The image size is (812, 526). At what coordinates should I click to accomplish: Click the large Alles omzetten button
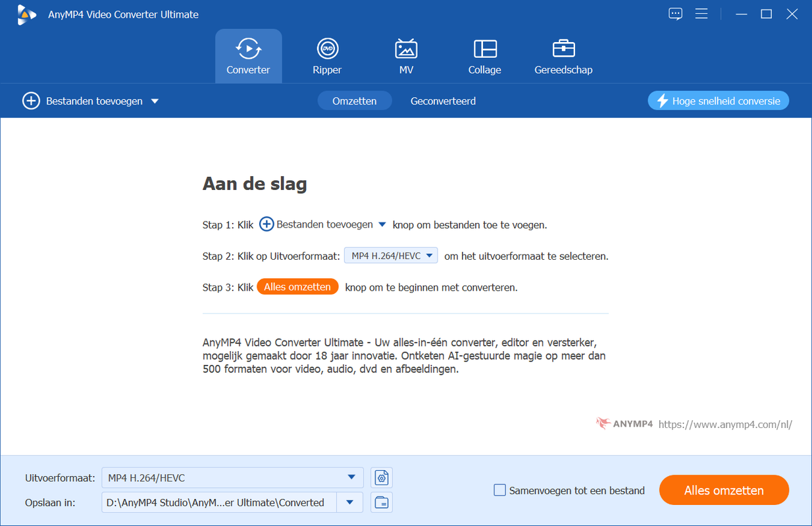coord(724,490)
